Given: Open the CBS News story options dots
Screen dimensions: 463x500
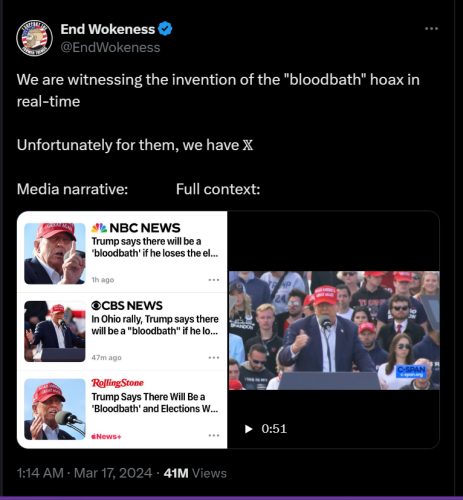Looking at the screenshot, I should (214, 358).
